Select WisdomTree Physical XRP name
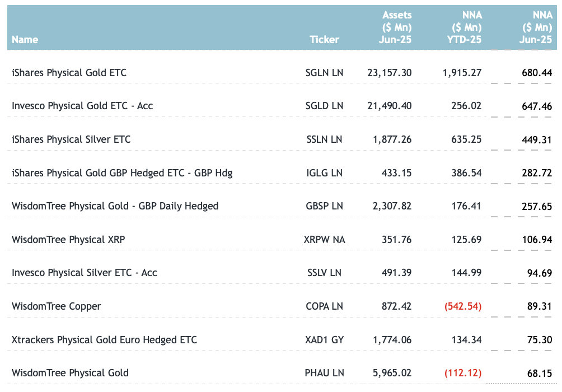Image resolution: width=562 pixels, height=392 pixels. pos(68,240)
